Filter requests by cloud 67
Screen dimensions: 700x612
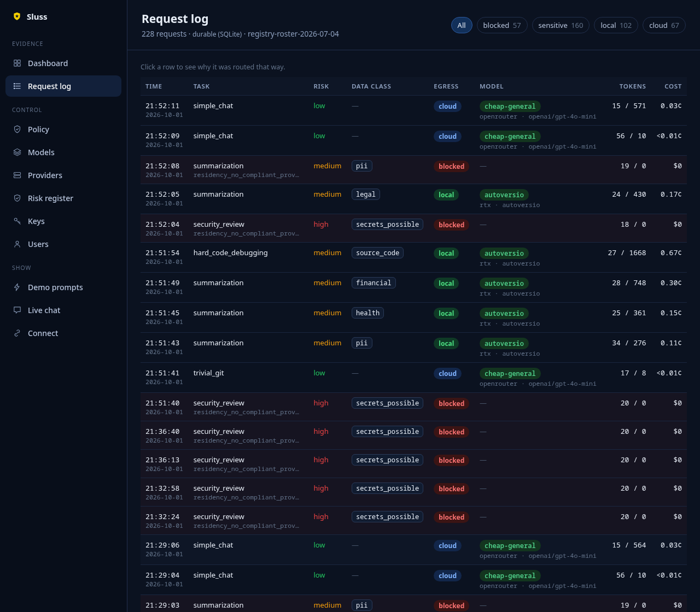[x=664, y=25]
